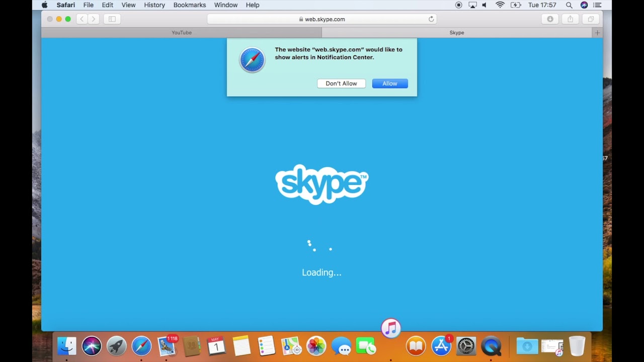The height and width of the screenshot is (362, 644).
Task: Open Maps in the Dock
Action: tap(291, 346)
